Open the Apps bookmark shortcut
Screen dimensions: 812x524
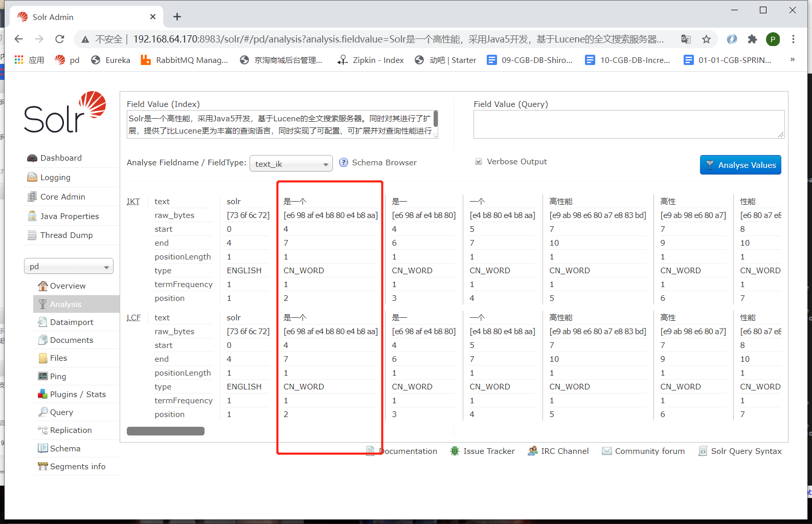tap(29, 60)
